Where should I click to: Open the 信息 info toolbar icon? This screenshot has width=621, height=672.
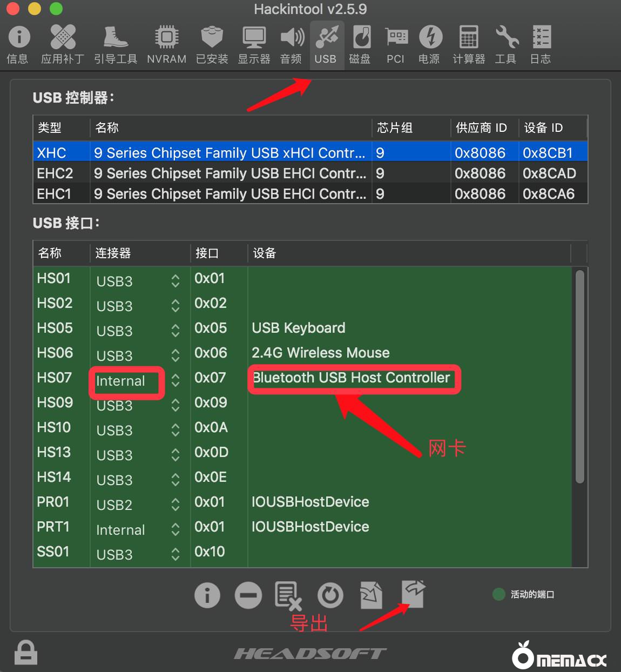coord(19,44)
